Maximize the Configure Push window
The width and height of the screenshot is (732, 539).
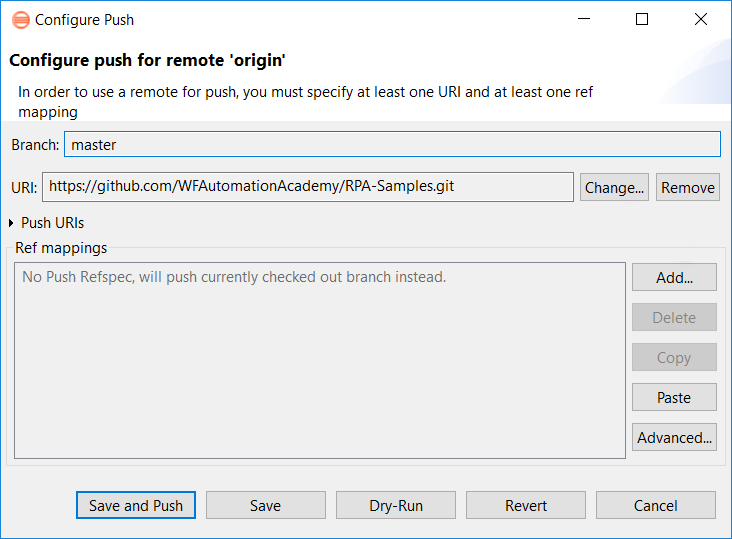[642, 19]
